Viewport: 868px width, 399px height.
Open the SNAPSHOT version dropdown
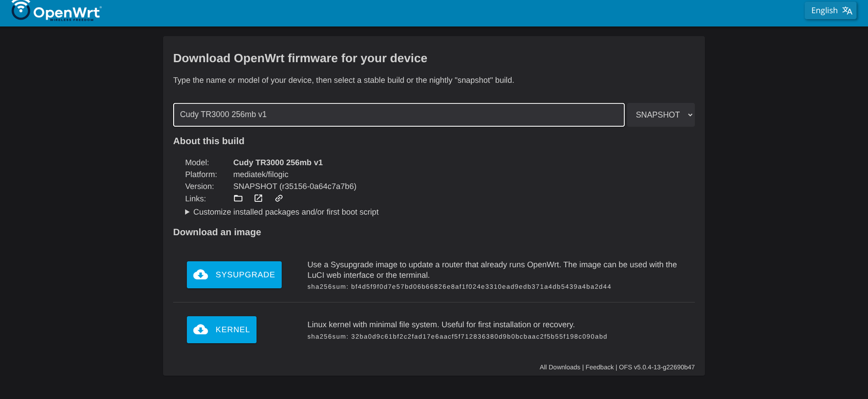point(661,115)
